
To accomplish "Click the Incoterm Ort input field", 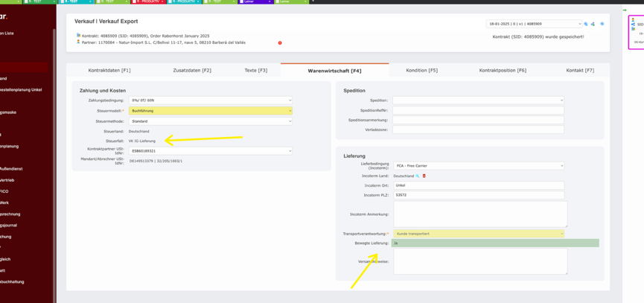I will point(478,185).
